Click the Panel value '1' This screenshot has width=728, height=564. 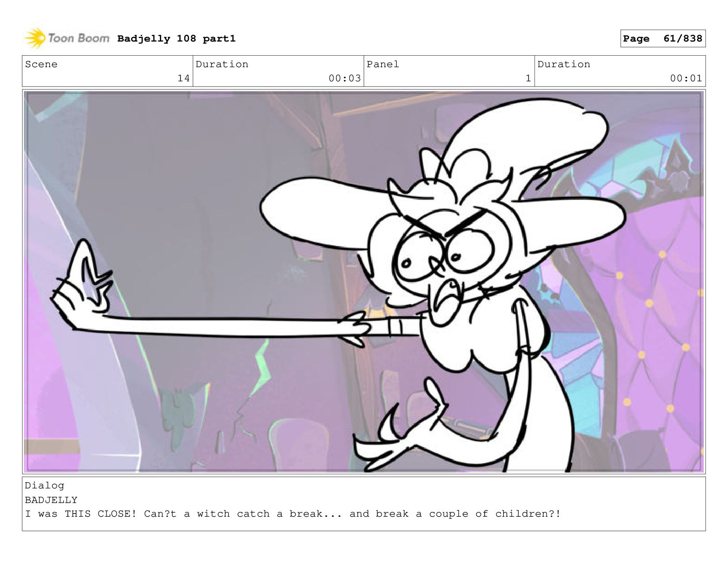528,78
